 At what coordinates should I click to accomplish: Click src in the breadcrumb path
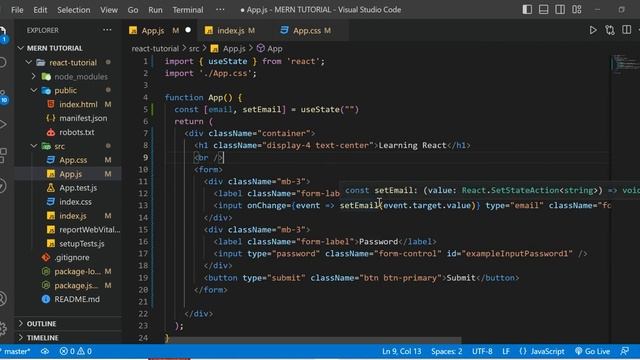pos(194,49)
